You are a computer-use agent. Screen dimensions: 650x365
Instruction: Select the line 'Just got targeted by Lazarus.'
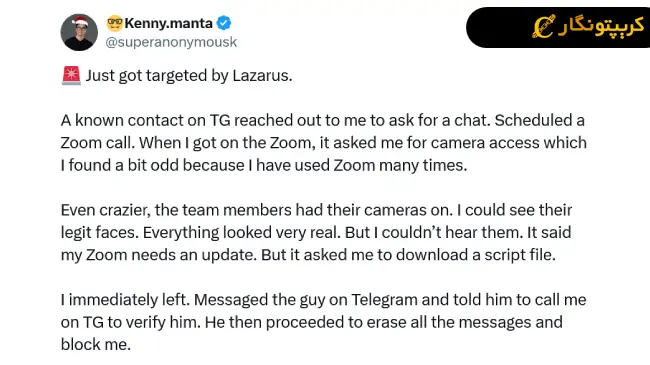(189, 75)
